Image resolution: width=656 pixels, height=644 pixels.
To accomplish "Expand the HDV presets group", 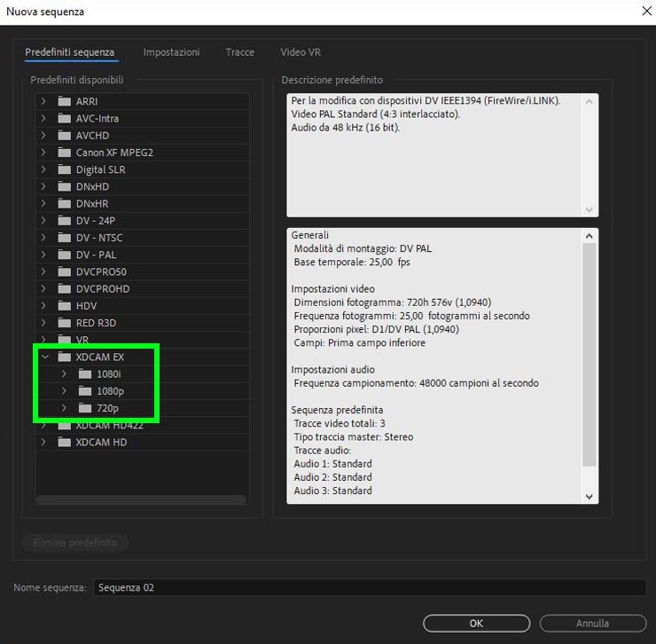I will [x=43, y=306].
